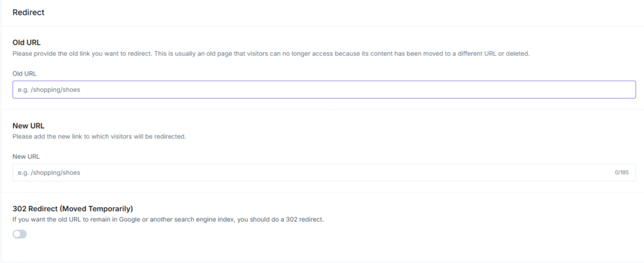Enable the 302 Redirect toggle switch

point(19,234)
